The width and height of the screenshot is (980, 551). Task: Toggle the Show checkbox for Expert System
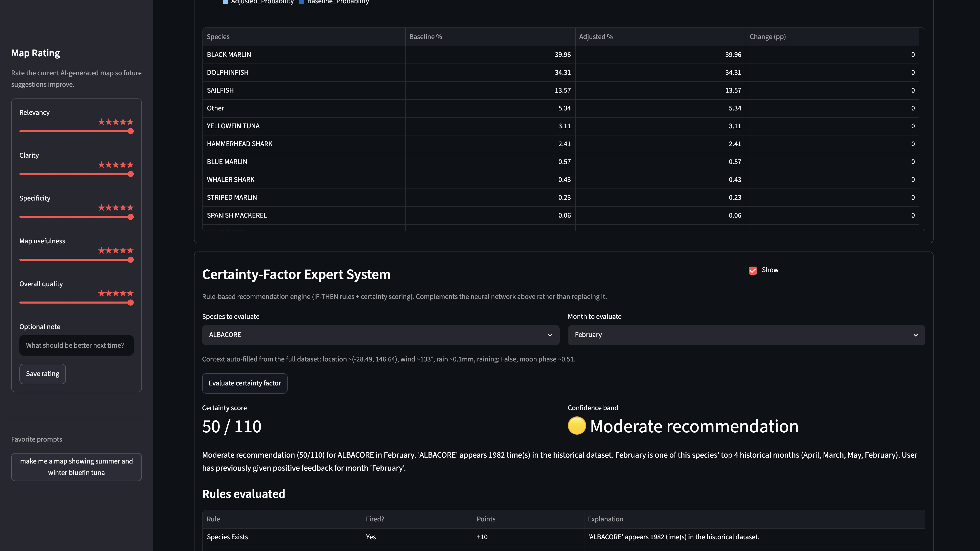click(x=753, y=270)
